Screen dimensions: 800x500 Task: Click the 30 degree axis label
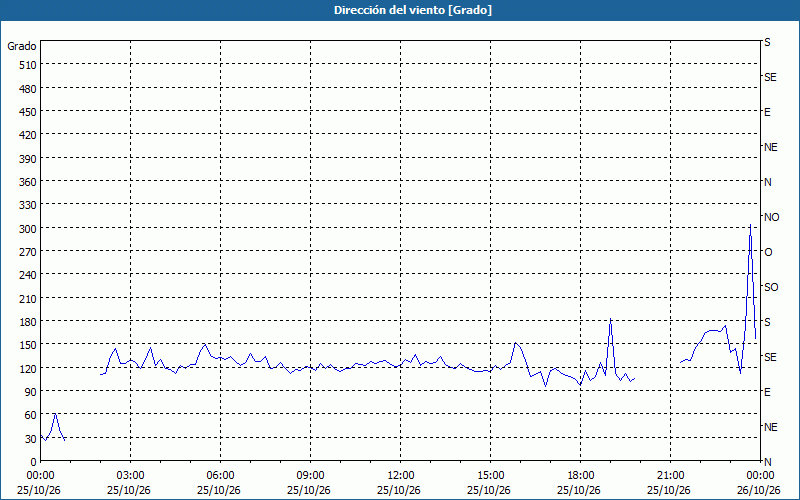(x=31, y=439)
